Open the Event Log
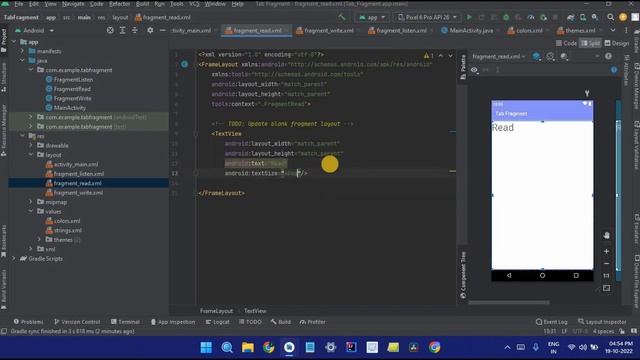 [x=551, y=322]
